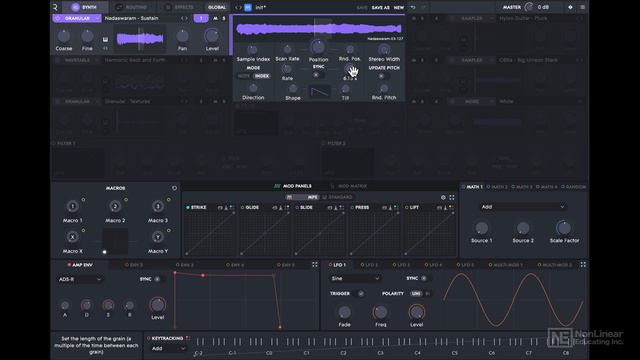Image resolution: width=640 pixels, height=360 pixels.
Task: Click the ROLI logo icon at top left
Action: 55,7
